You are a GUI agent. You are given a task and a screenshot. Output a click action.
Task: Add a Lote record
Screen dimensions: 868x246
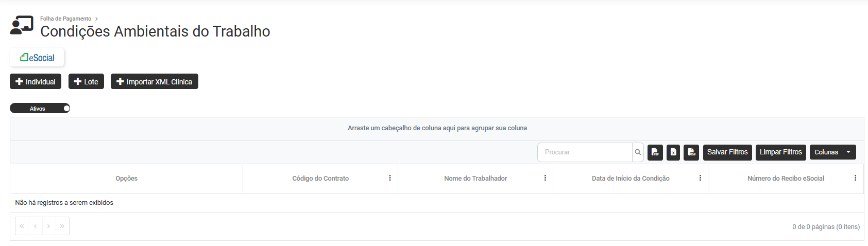pos(86,82)
